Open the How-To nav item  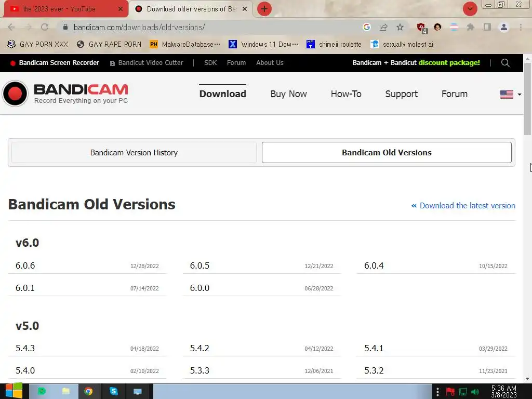(346, 94)
